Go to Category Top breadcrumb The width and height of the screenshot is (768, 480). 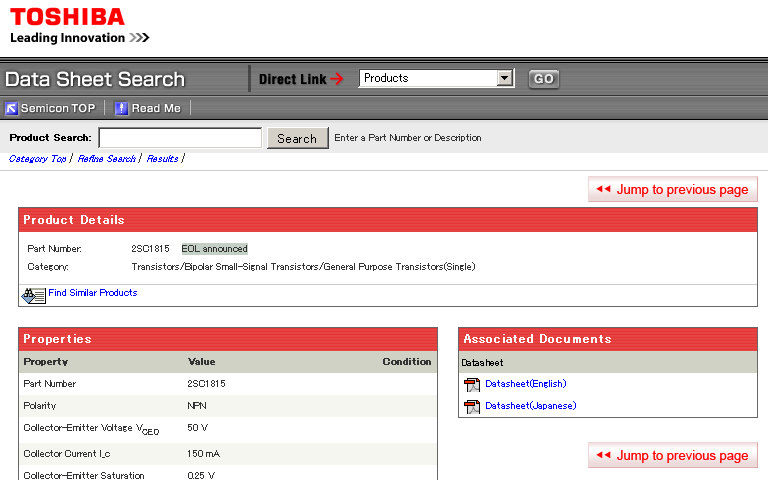pos(38,159)
